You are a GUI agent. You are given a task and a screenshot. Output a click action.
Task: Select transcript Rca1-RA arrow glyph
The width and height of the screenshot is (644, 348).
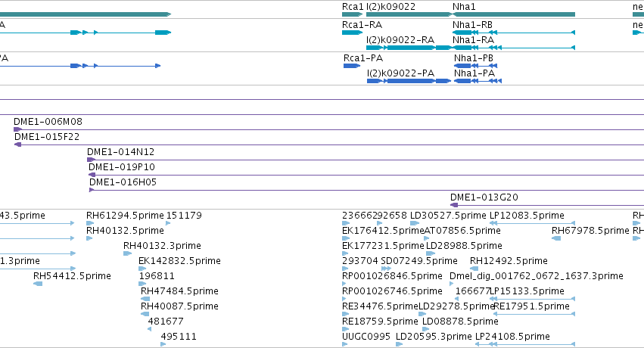click(353, 33)
